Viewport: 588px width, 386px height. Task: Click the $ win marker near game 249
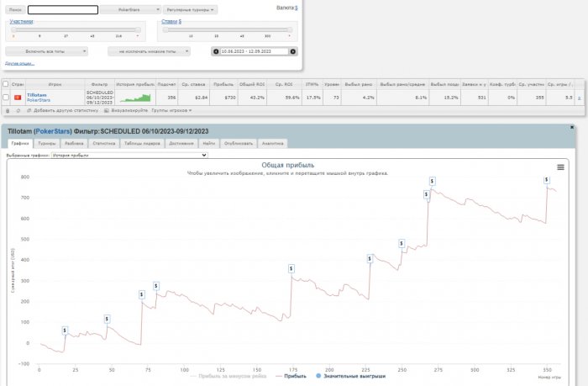pyautogui.click(x=402, y=243)
